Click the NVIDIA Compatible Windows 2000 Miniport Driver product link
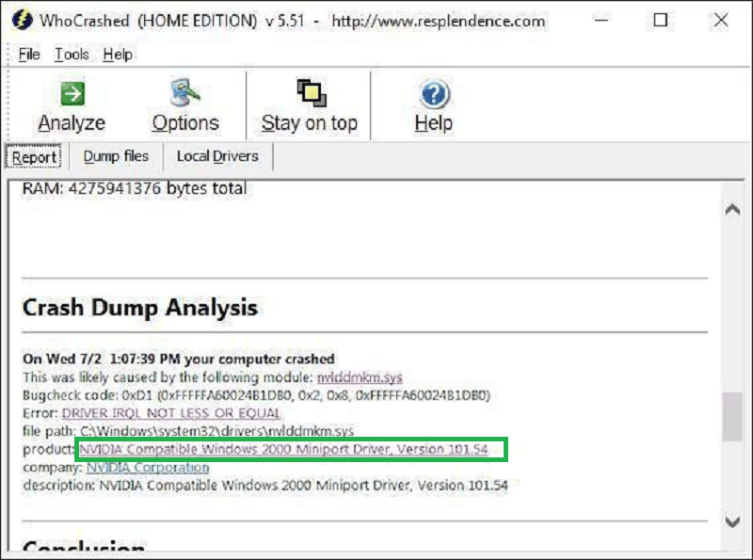Image resolution: width=753 pixels, height=560 pixels. point(283,450)
